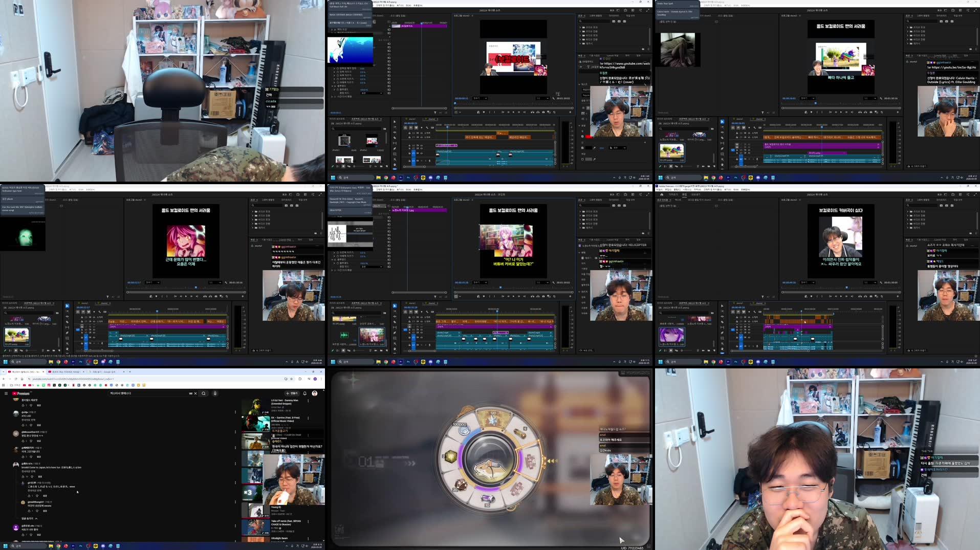Collapse the expanded comment replies thread

point(28,518)
